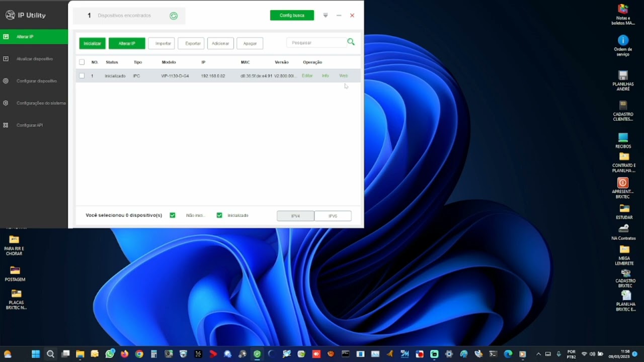Open ESTUDAR desktop folder
The width and height of the screenshot is (644, 362).
[624, 212]
